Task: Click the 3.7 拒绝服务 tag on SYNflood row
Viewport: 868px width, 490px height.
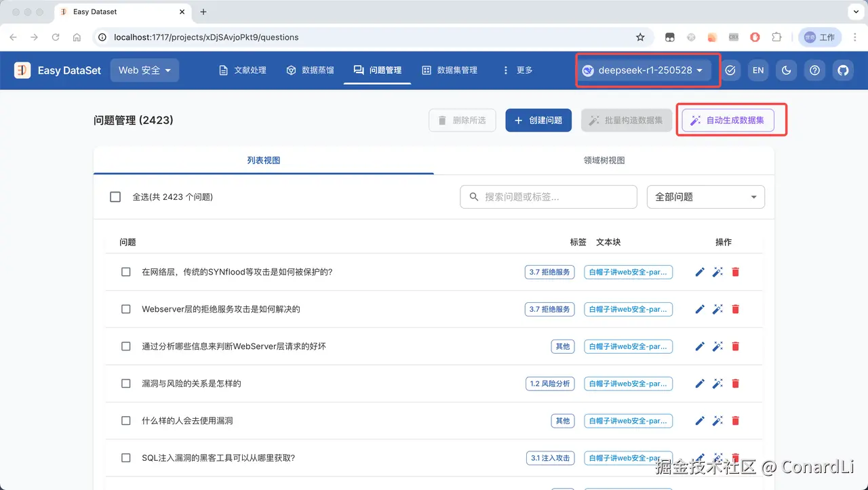Action: tap(550, 272)
